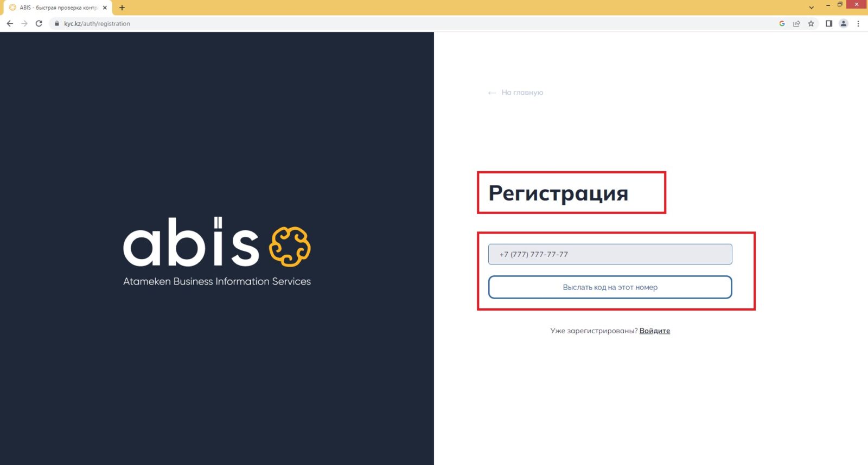Click the browser back arrow
Viewport: 868px width, 465px height.
click(x=10, y=23)
